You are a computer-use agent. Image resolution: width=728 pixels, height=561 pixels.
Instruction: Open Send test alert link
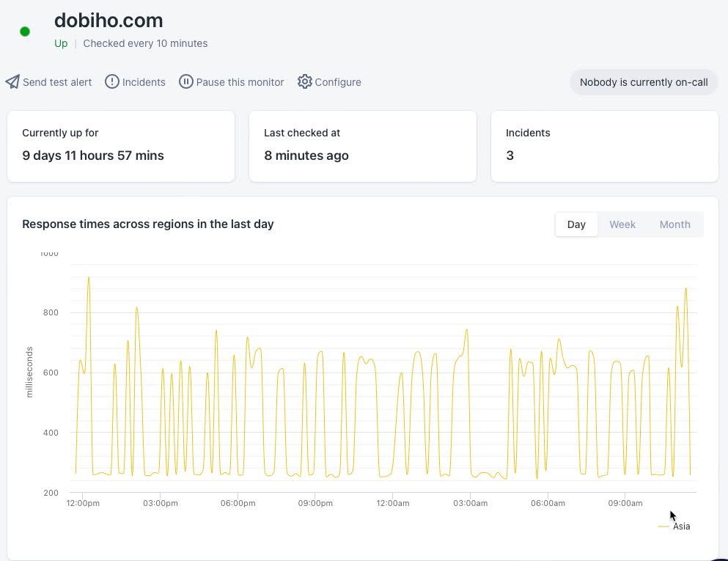57,82
